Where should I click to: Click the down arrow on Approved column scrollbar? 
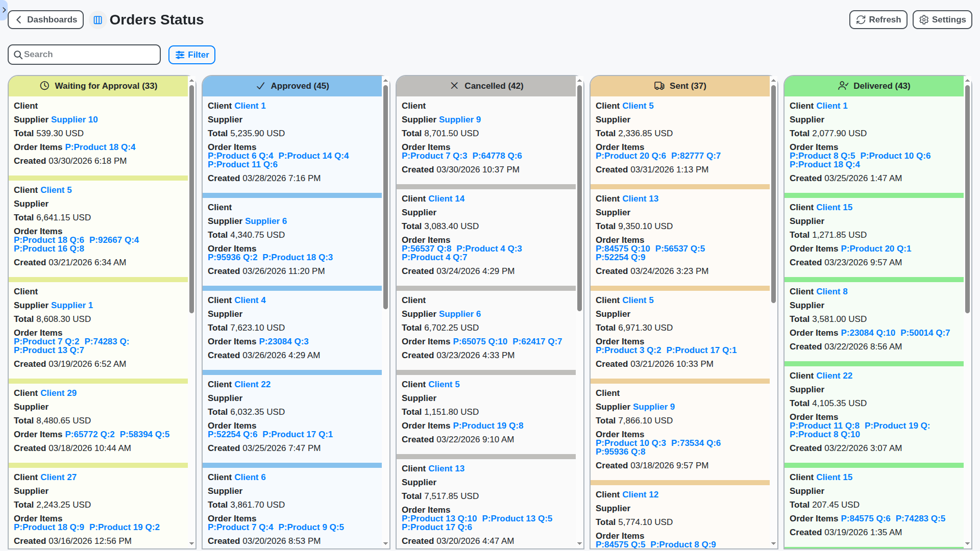pos(385,544)
